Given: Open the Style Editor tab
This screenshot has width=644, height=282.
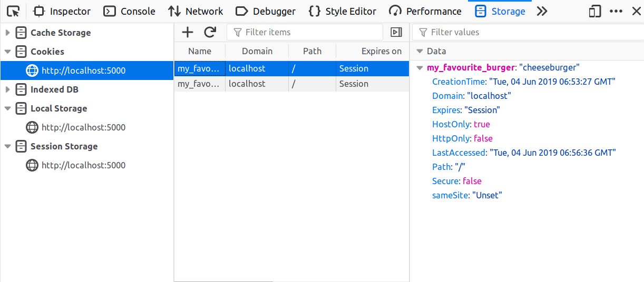Looking at the screenshot, I should tap(342, 11).
